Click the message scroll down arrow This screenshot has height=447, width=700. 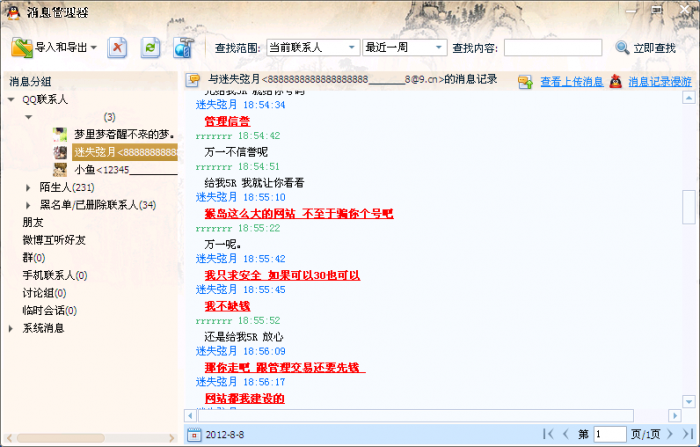click(689, 401)
